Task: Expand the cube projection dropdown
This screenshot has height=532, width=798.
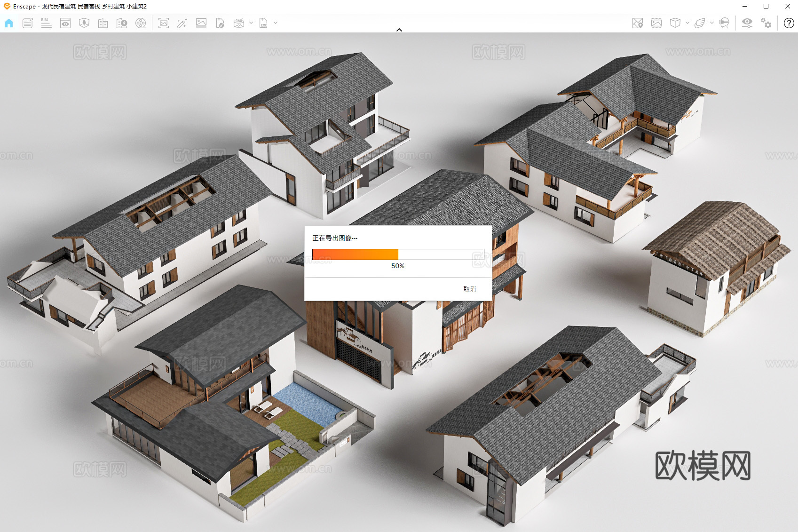Action: coord(687,23)
